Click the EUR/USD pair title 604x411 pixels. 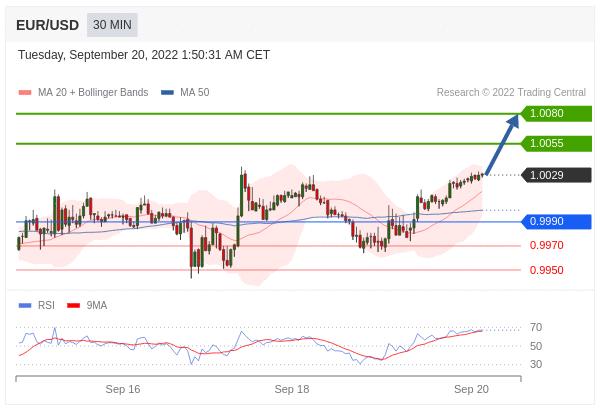(47, 25)
